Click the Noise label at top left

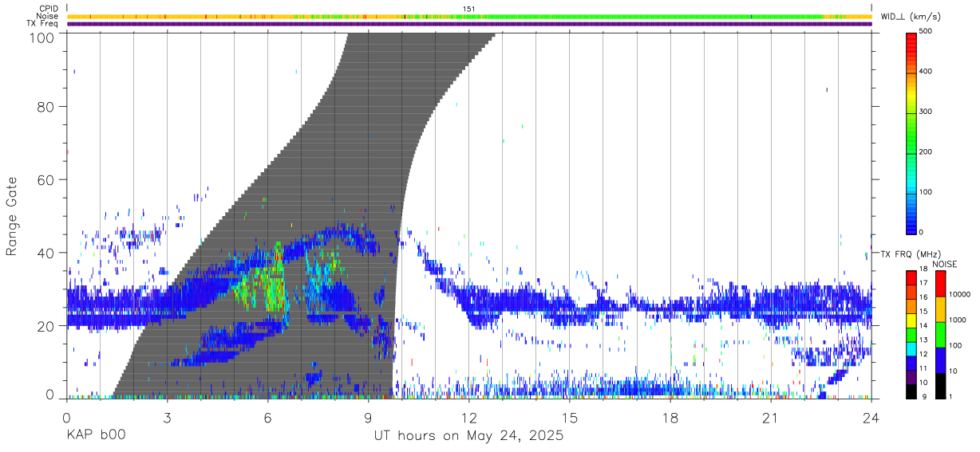[x=48, y=17]
